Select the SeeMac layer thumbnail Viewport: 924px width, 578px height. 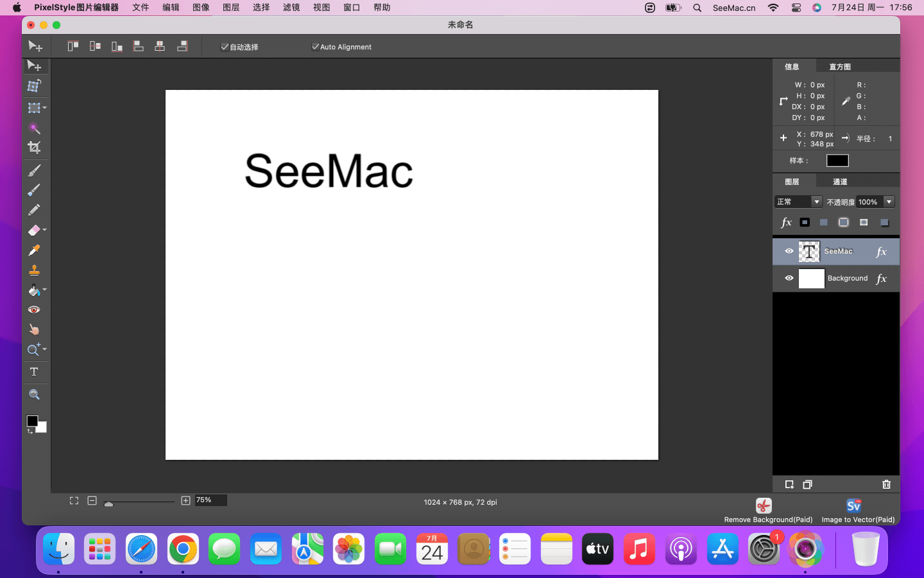pos(809,251)
